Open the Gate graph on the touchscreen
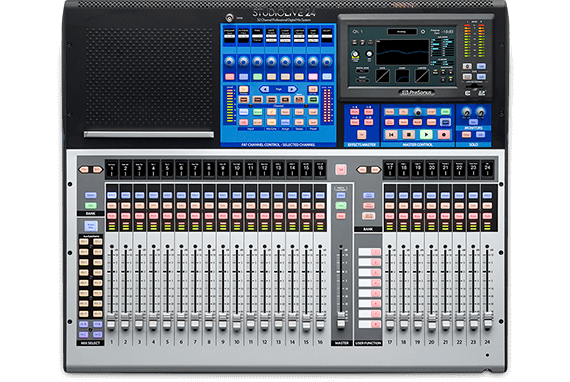Viewport: 570px width, 382px height. click(382, 76)
